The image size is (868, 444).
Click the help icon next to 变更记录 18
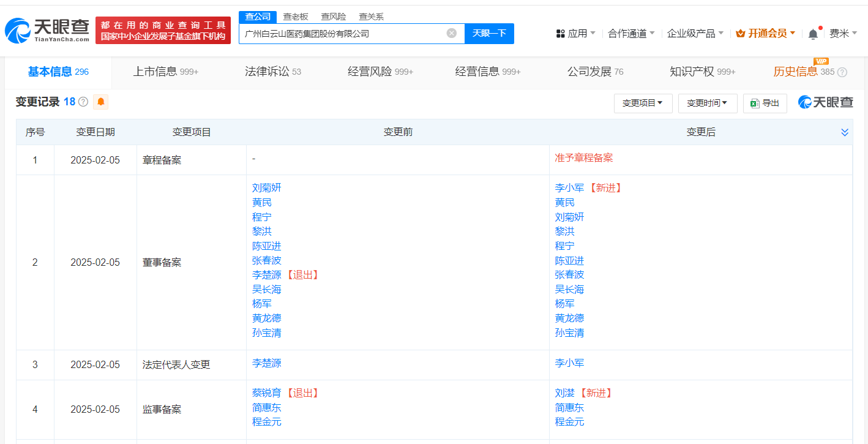coord(83,102)
